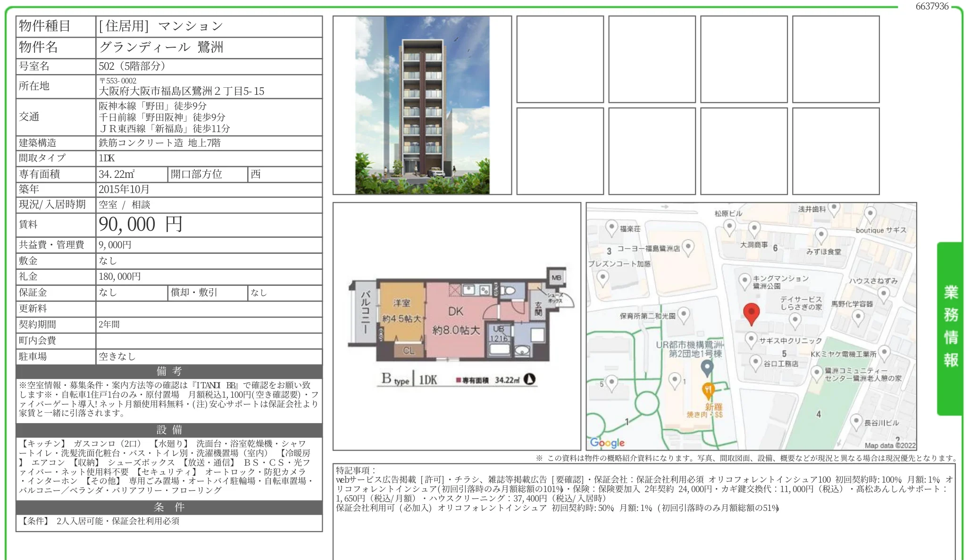The image size is (970, 560).
Task: Click the 保育所第二和光園 map pin
Action: click(683, 315)
